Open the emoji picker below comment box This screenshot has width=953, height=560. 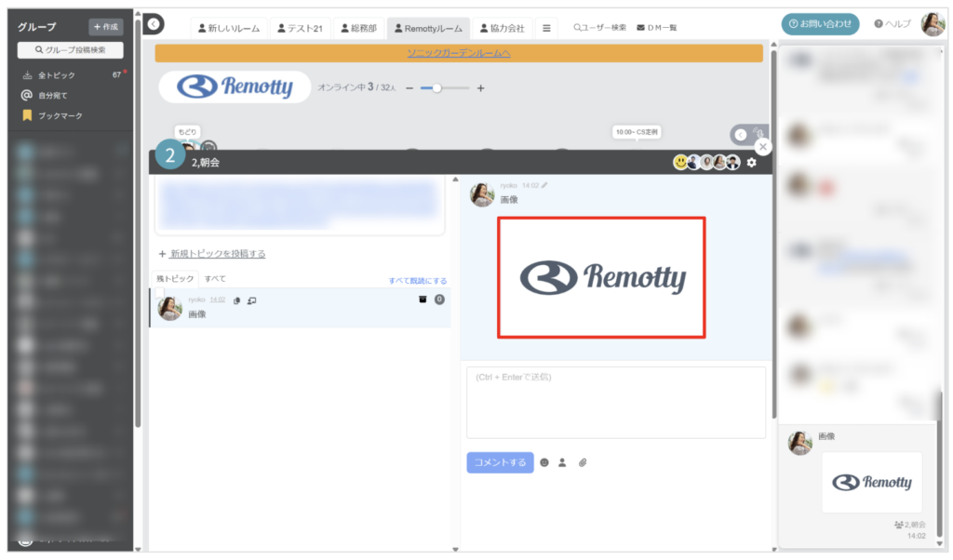tap(544, 463)
